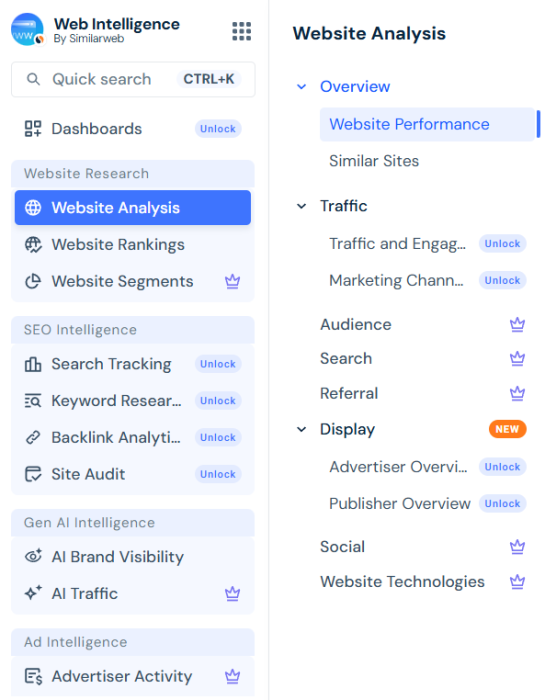Click the SEO Intelligence section header
The width and height of the screenshot is (545, 700).
pyautogui.click(x=133, y=330)
